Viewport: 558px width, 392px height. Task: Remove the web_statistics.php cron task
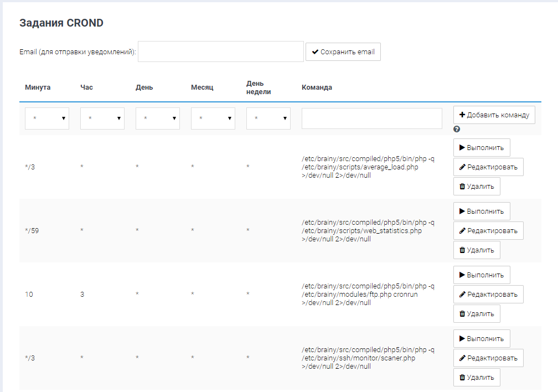coord(477,250)
